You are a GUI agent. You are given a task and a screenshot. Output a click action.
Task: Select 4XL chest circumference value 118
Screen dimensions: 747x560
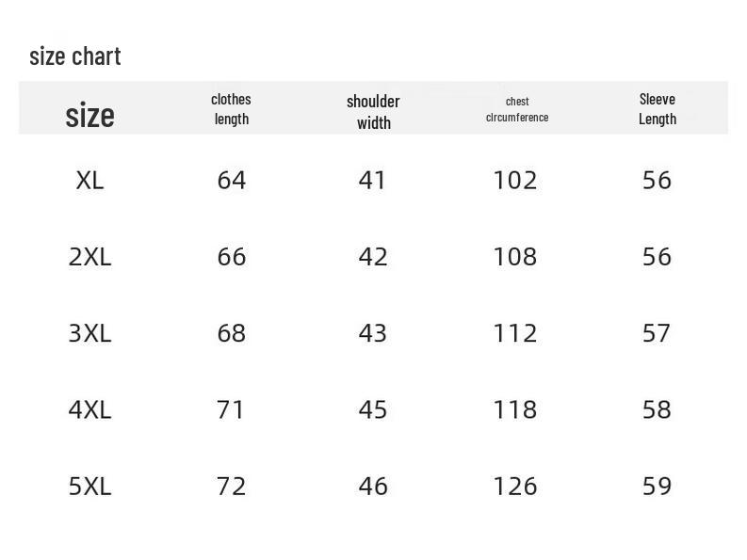click(x=515, y=409)
